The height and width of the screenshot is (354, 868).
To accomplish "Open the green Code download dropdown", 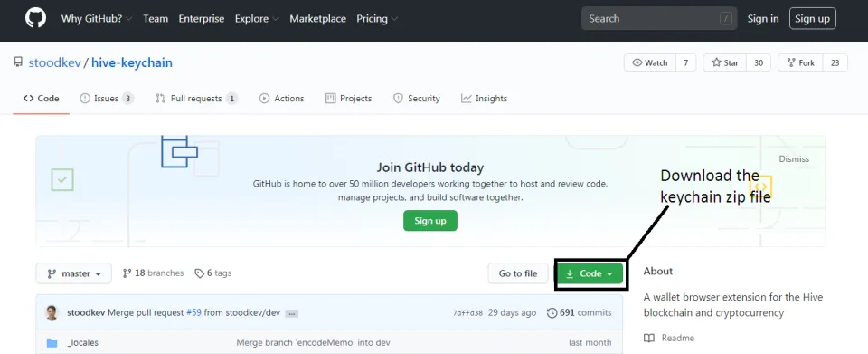I will pyautogui.click(x=590, y=273).
